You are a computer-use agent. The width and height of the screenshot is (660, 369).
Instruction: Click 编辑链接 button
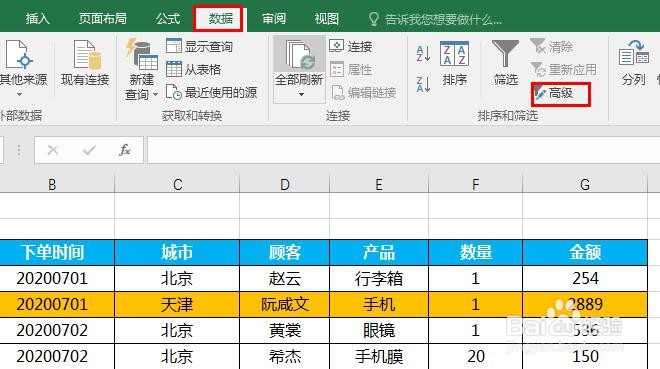pyautogui.click(x=363, y=93)
